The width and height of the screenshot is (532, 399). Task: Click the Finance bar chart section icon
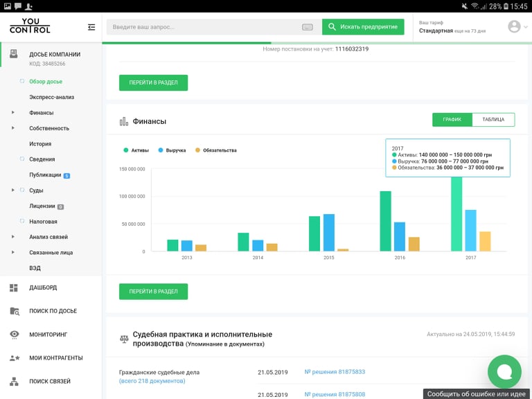[x=124, y=121]
